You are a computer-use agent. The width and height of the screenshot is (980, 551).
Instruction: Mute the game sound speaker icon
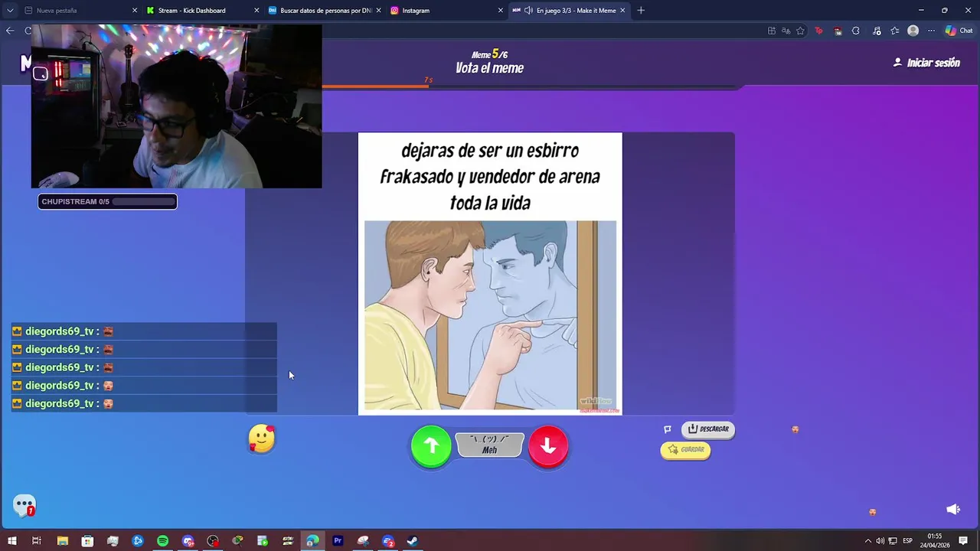pos(953,509)
